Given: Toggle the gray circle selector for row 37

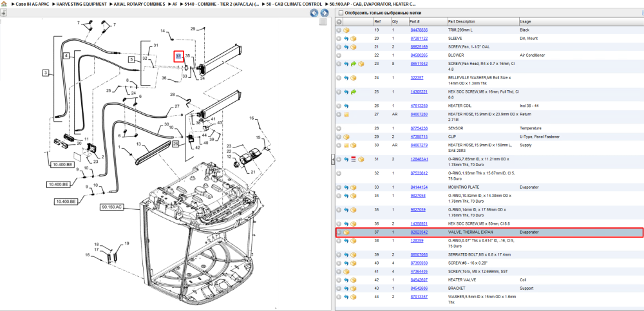Looking at the screenshot, I should tap(339, 232).
